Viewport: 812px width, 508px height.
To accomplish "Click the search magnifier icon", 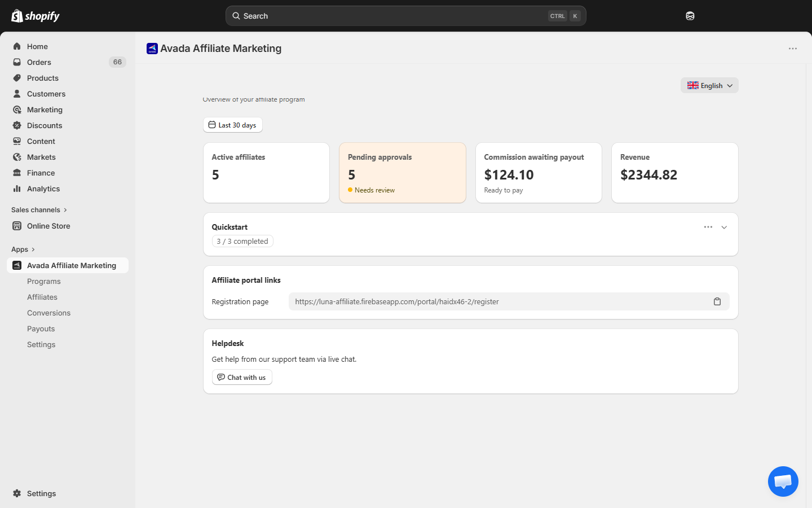I will pos(236,16).
